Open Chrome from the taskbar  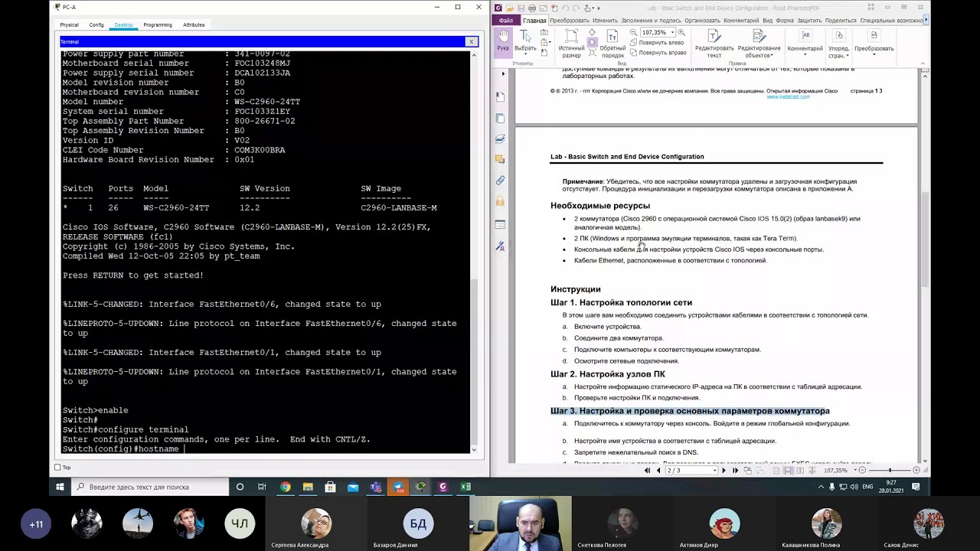pos(285,487)
